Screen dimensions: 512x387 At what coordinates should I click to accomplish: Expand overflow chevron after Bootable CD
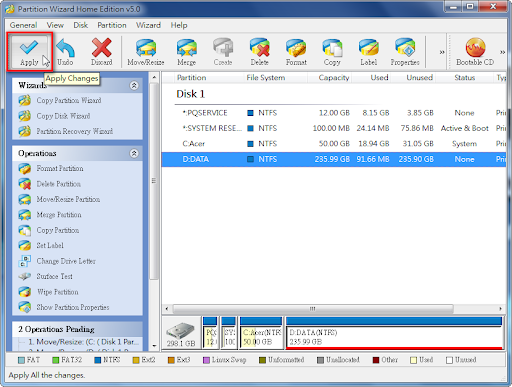[x=502, y=52]
